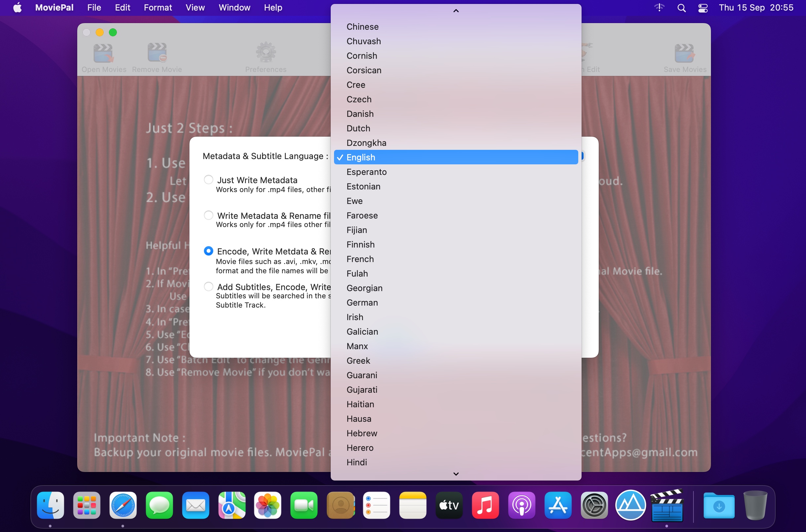Screen dimensions: 806x532
Task: Pick Galician in the language list
Action: 456,331
